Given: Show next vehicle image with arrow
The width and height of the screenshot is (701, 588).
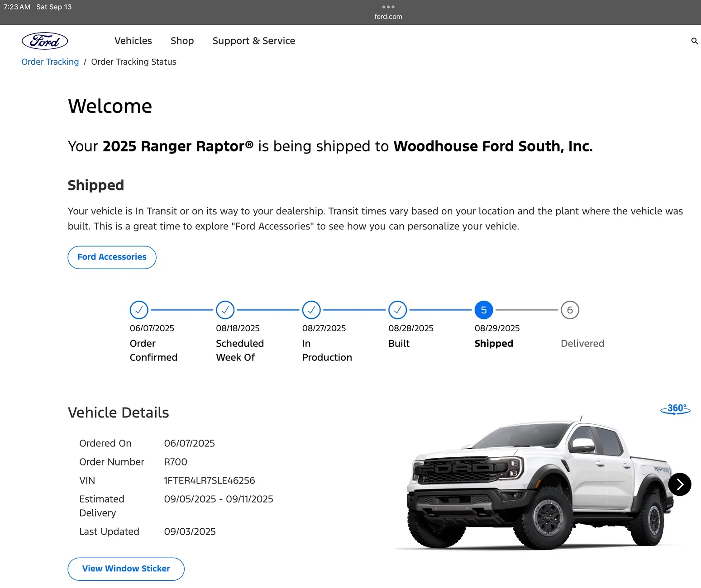Looking at the screenshot, I should click(680, 484).
